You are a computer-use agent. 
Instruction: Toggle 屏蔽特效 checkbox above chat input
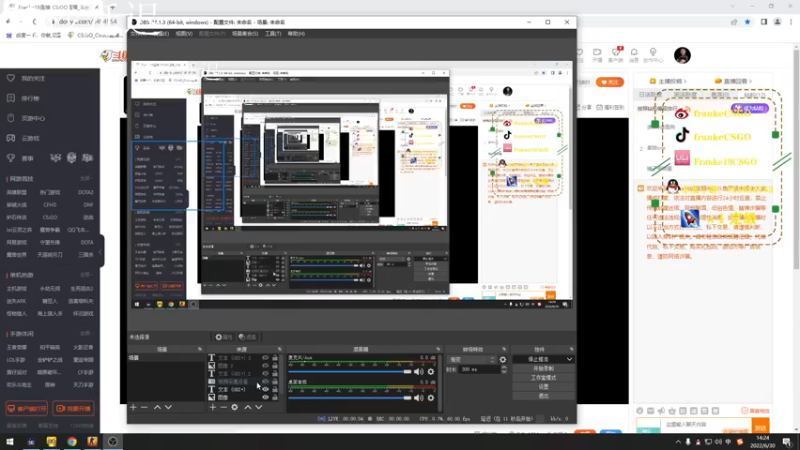point(745,411)
